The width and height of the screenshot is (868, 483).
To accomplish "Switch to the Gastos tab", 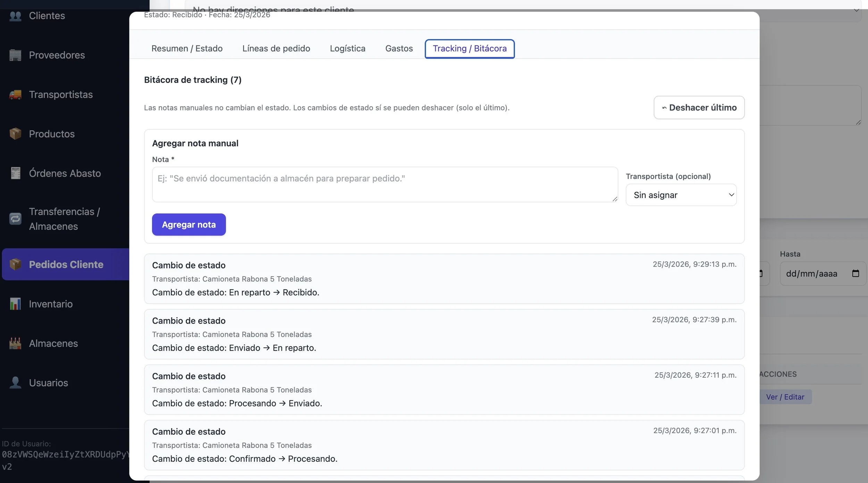I will click(x=399, y=49).
